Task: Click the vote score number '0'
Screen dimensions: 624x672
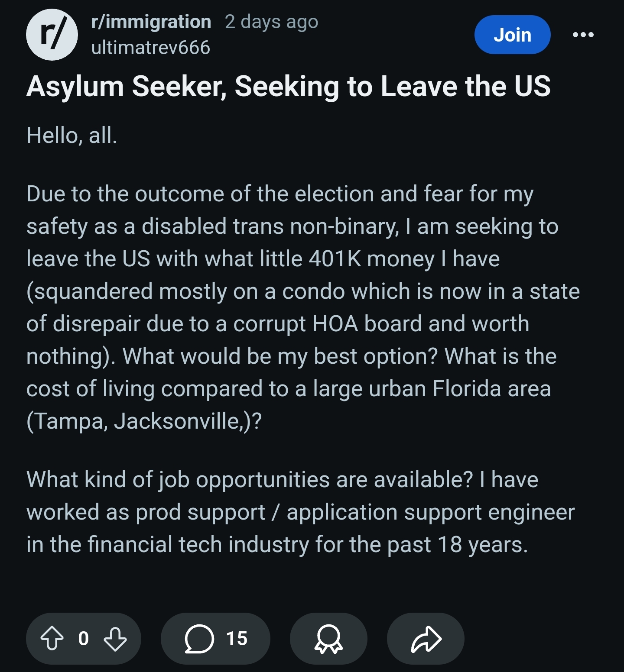Action: [x=84, y=639]
